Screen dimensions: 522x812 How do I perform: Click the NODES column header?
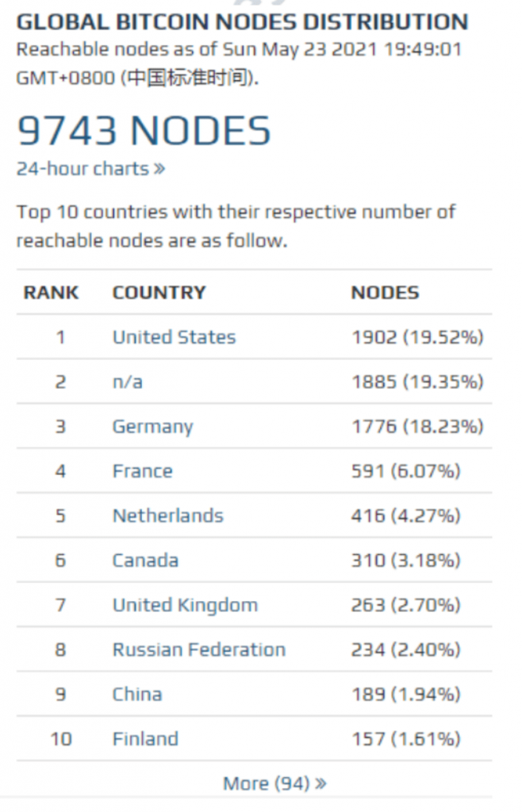pyautogui.click(x=385, y=293)
